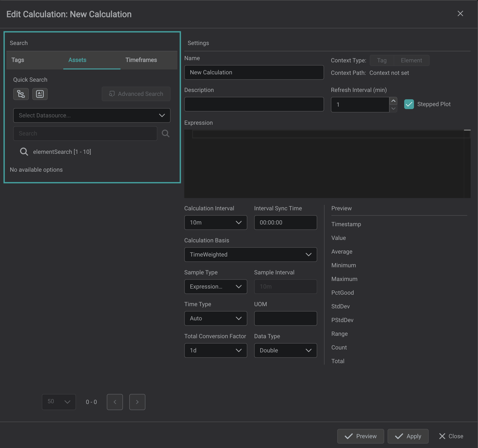
Task: Click the Sample Interval field
Action: click(286, 287)
